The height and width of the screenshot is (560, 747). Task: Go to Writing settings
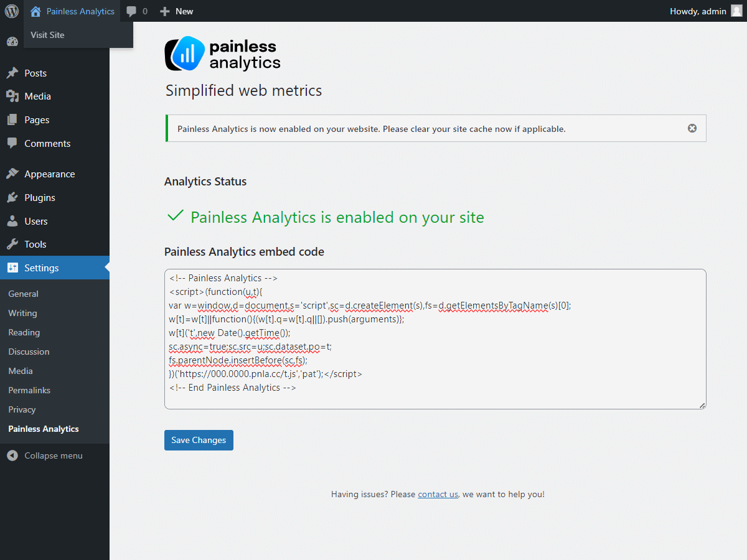[x=22, y=313]
